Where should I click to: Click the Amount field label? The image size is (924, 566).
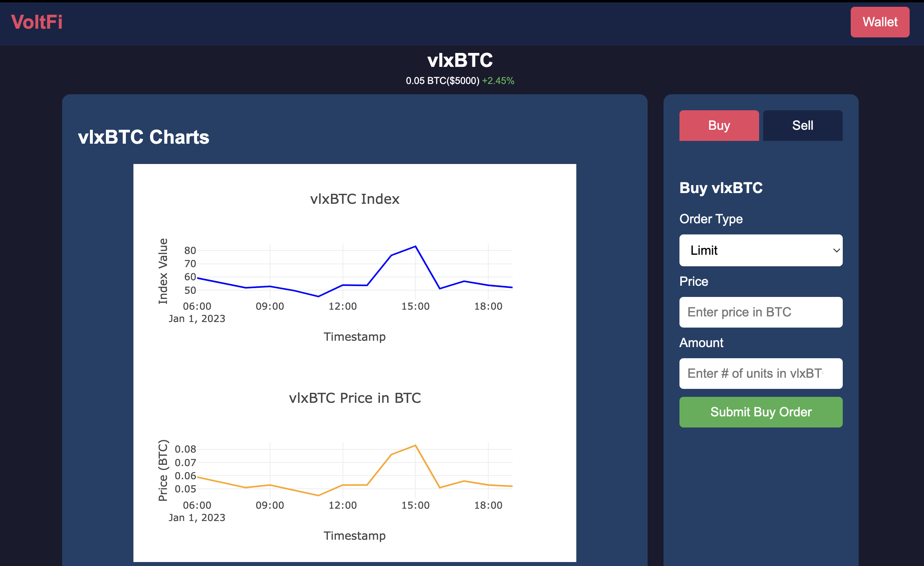pyautogui.click(x=701, y=343)
